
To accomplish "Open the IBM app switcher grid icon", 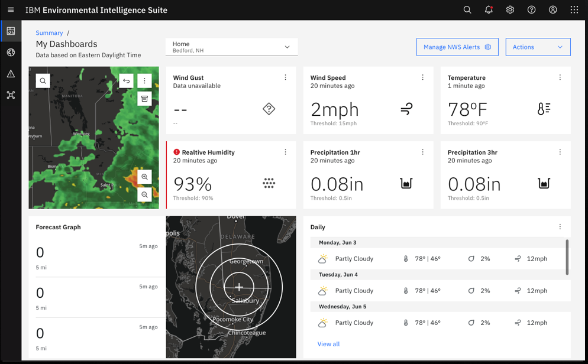I will click(x=574, y=9).
